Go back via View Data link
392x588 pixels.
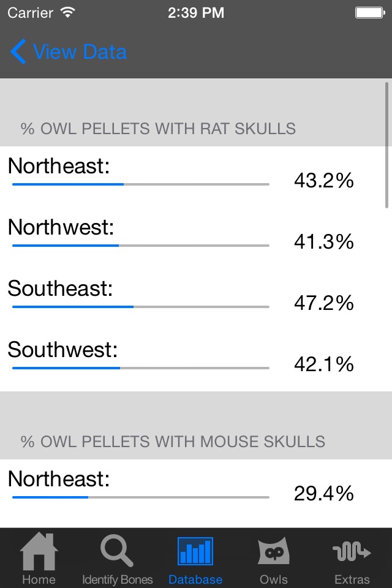[x=80, y=52]
